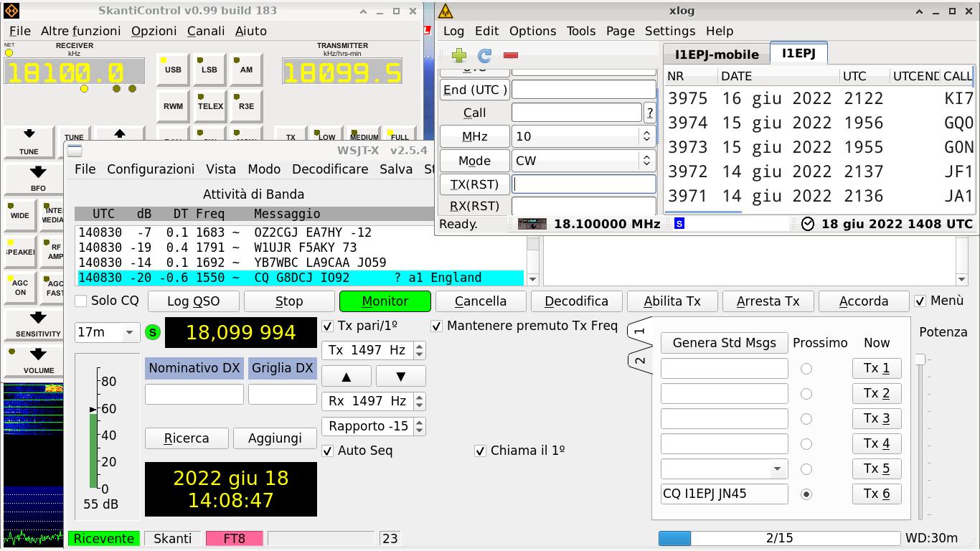The width and height of the screenshot is (980, 551).
Task: Toggle the Auto Seq checkbox
Action: 328,451
